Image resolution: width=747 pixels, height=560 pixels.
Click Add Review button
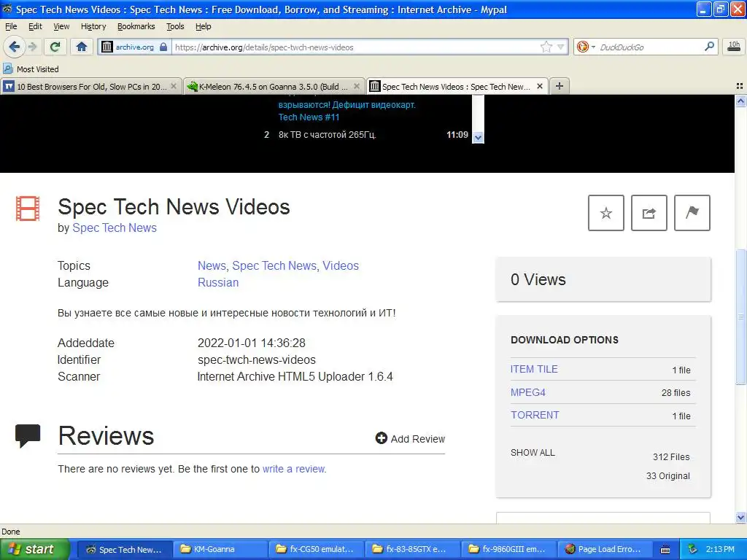tap(410, 438)
